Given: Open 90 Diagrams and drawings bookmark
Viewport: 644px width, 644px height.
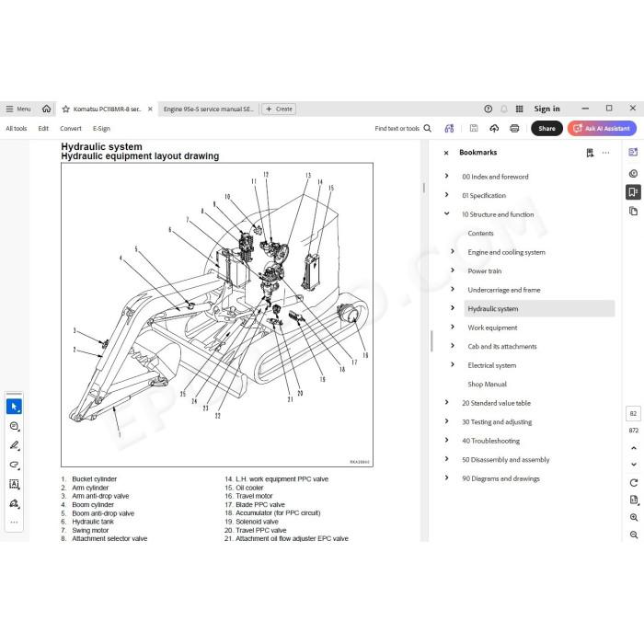Looking at the screenshot, I should (x=500, y=479).
